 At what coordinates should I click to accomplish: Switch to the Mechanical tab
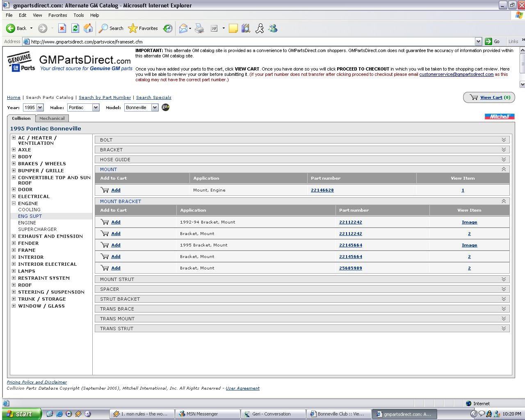click(52, 118)
